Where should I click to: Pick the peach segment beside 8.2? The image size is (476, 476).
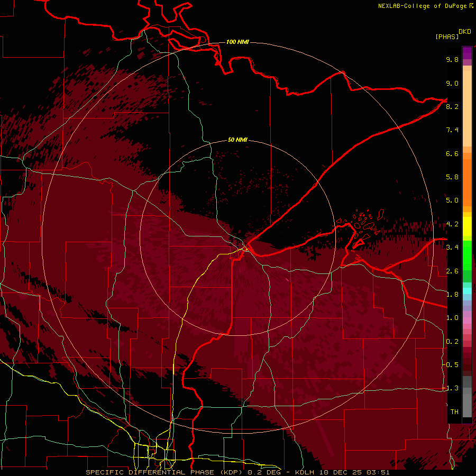pyautogui.click(x=467, y=108)
